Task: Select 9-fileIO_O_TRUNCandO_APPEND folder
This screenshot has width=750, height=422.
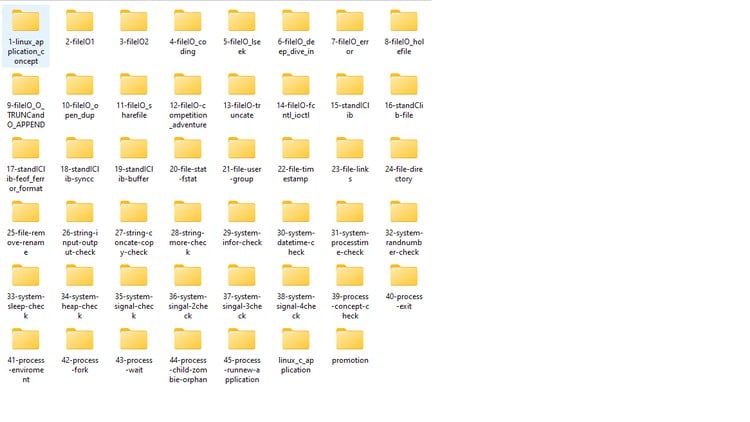Action: (x=25, y=85)
